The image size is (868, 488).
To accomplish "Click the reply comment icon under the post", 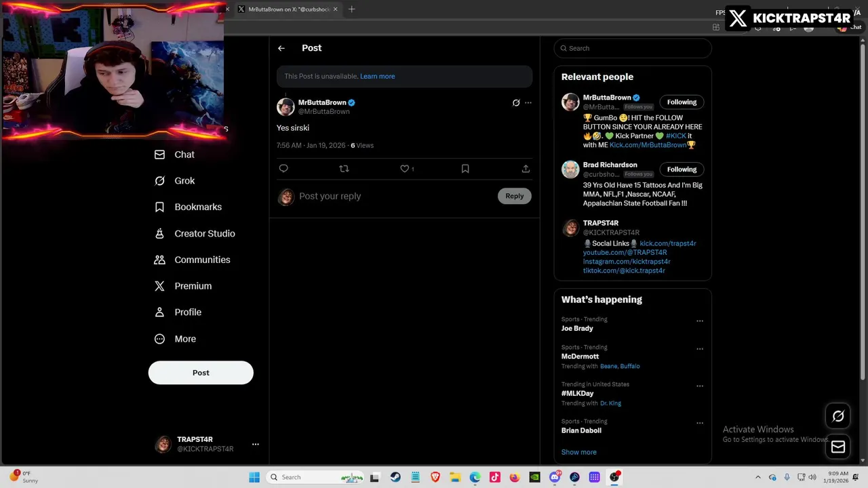I will 283,169.
